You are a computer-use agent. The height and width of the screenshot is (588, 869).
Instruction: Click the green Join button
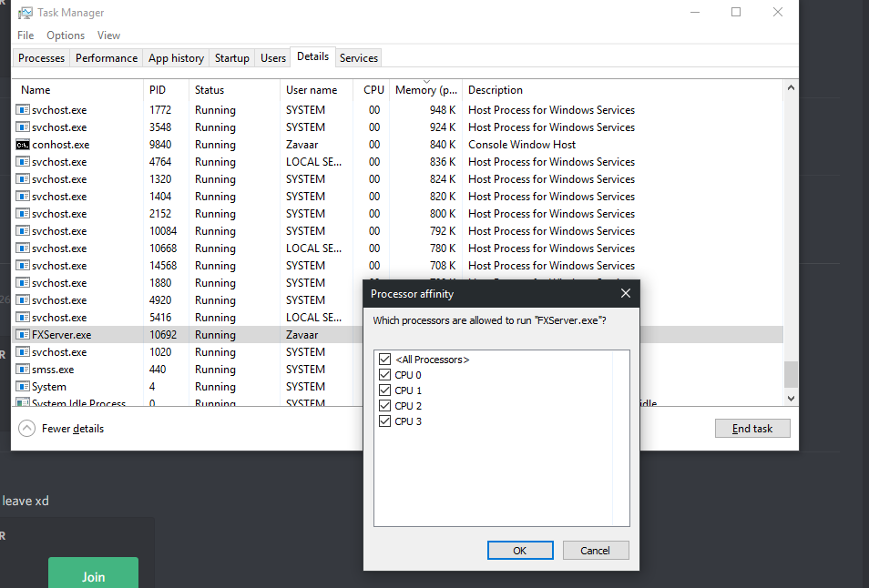[93, 574]
